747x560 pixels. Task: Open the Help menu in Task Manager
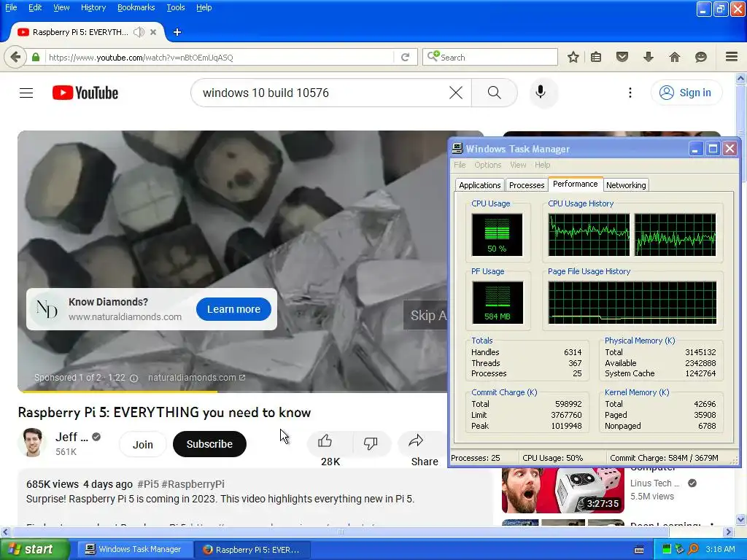click(542, 165)
